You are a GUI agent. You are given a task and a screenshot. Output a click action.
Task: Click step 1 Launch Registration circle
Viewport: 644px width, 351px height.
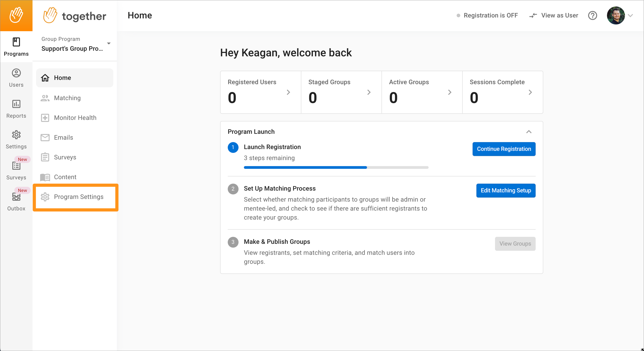[x=233, y=147]
